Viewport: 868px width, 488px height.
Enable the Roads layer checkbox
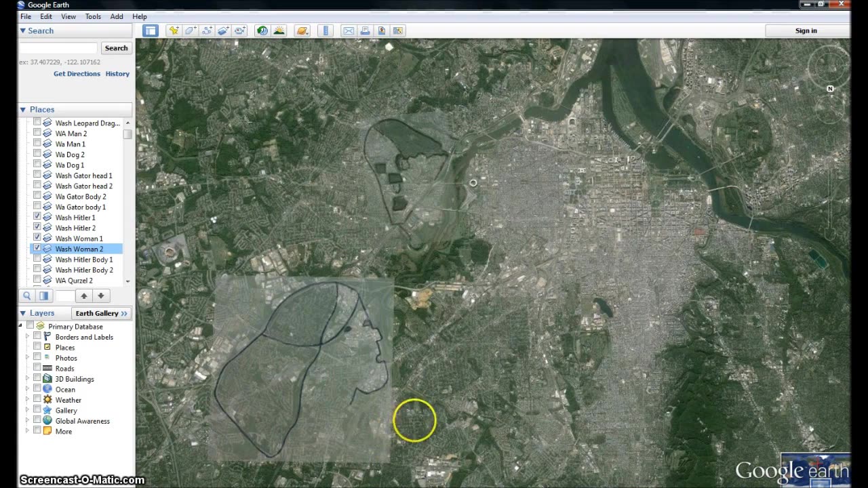pos(37,368)
